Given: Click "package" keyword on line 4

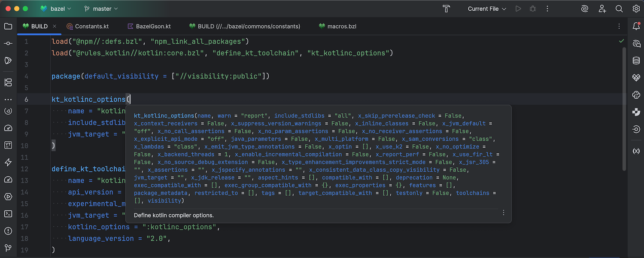Looking at the screenshot, I should coord(66,76).
